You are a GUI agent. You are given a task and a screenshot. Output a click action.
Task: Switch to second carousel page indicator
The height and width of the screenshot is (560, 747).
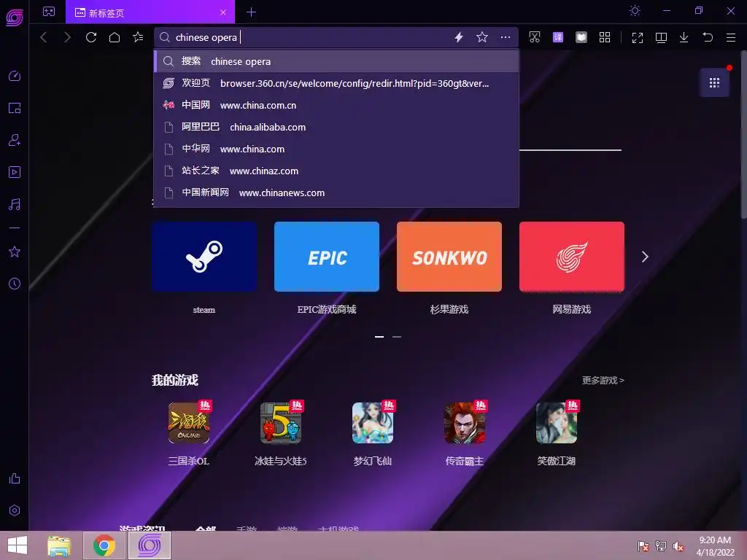click(397, 337)
